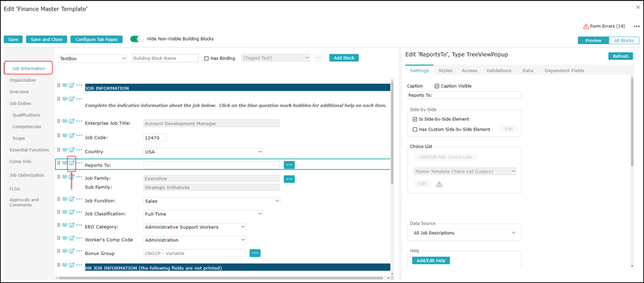Open the Job Function dropdown showing Sales
The width and height of the screenshot is (644, 283).
(212, 201)
